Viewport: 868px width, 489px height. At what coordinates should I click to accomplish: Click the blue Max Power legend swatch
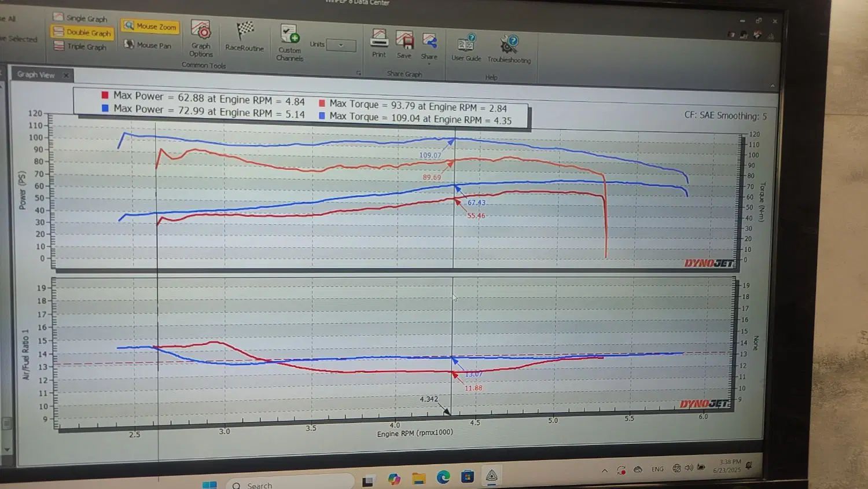click(105, 108)
